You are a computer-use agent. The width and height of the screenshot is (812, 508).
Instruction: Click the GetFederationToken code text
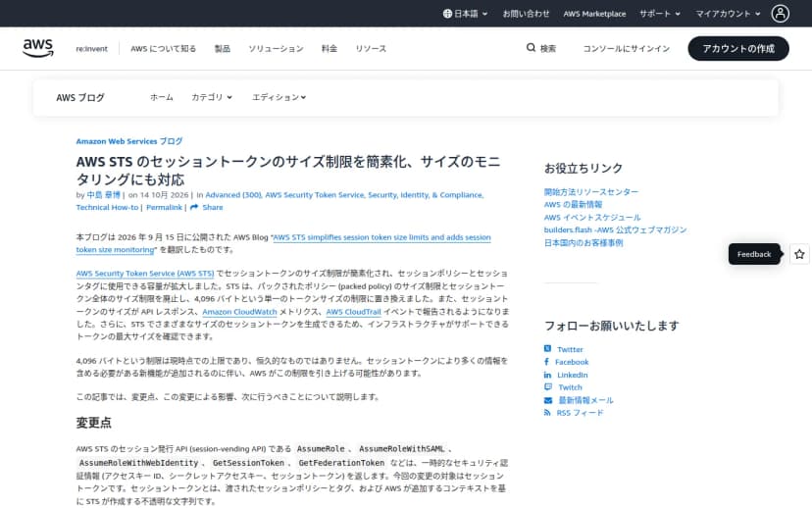coord(341,463)
